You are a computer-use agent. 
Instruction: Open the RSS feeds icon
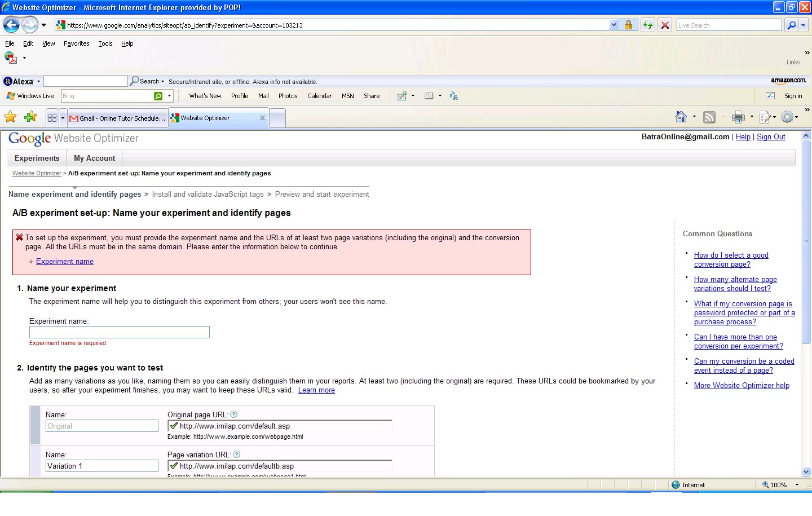tap(709, 117)
